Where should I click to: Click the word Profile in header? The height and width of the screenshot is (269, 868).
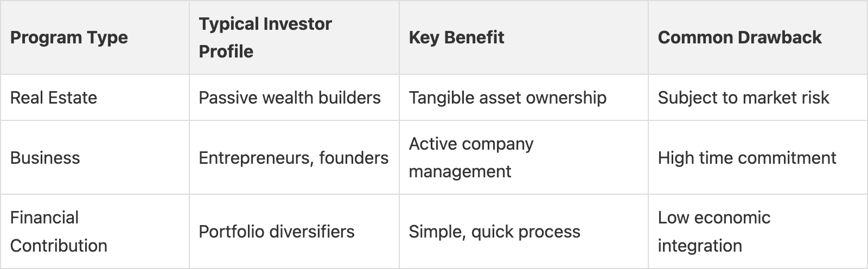(x=226, y=52)
